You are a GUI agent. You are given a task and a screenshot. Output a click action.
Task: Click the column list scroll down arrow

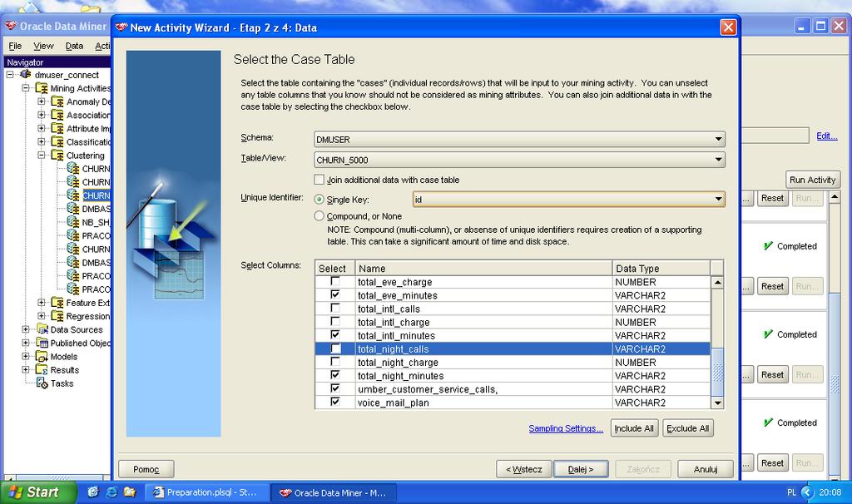coord(717,403)
